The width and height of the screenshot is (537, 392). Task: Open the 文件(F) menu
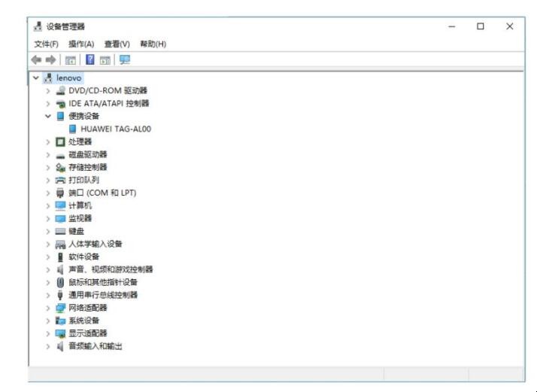[x=46, y=44]
